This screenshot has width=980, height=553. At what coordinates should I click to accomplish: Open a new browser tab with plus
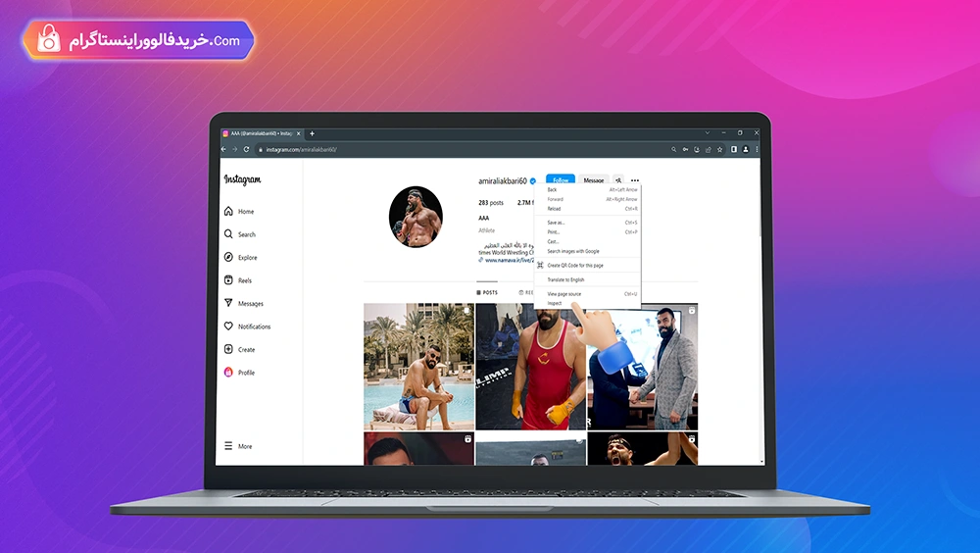coord(312,133)
